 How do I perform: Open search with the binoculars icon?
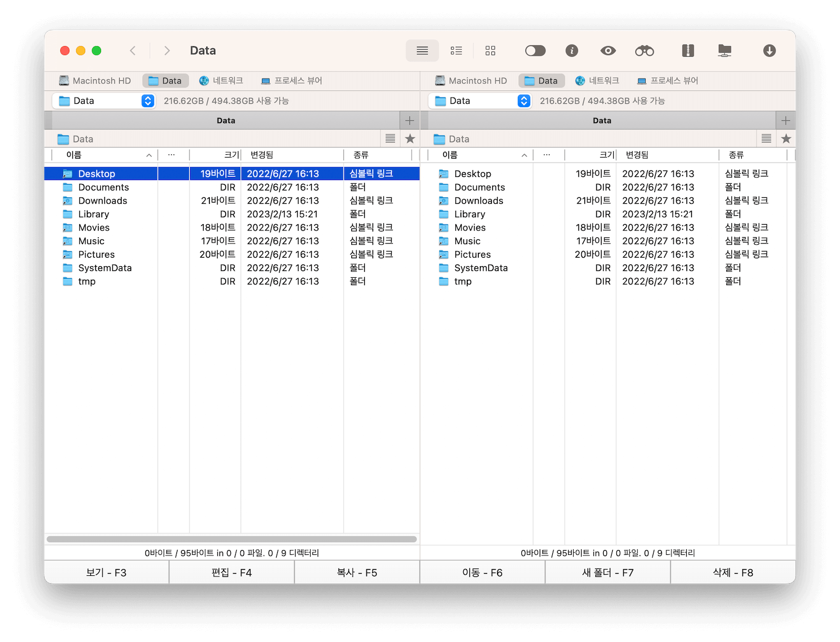click(644, 50)
